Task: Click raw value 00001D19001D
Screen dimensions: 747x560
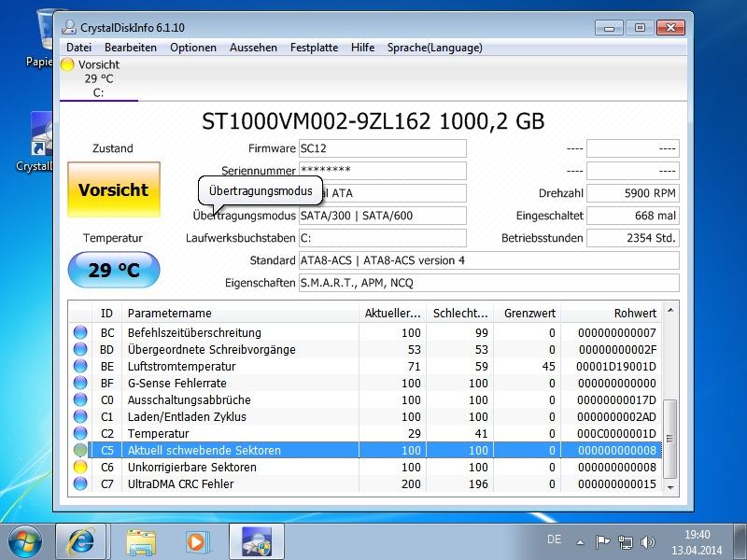Action: (x=616, y=367)
